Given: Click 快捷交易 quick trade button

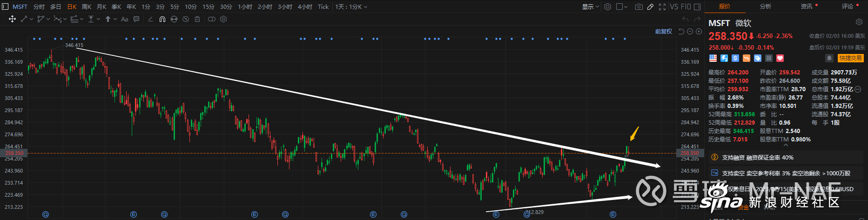Looking at the screenshot, I should (851, 58).
